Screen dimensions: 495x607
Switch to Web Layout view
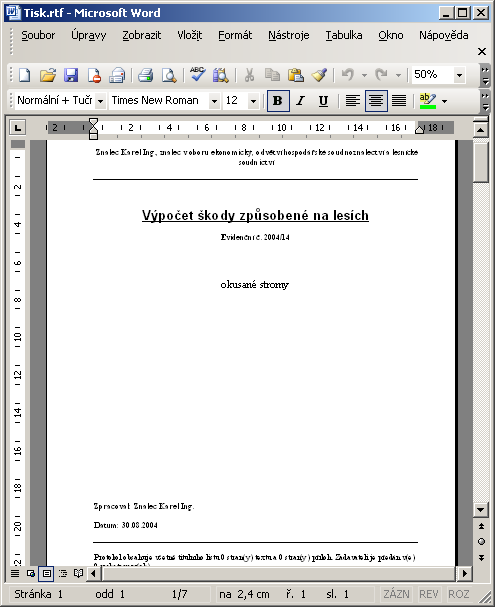click(x=31, y=573)
